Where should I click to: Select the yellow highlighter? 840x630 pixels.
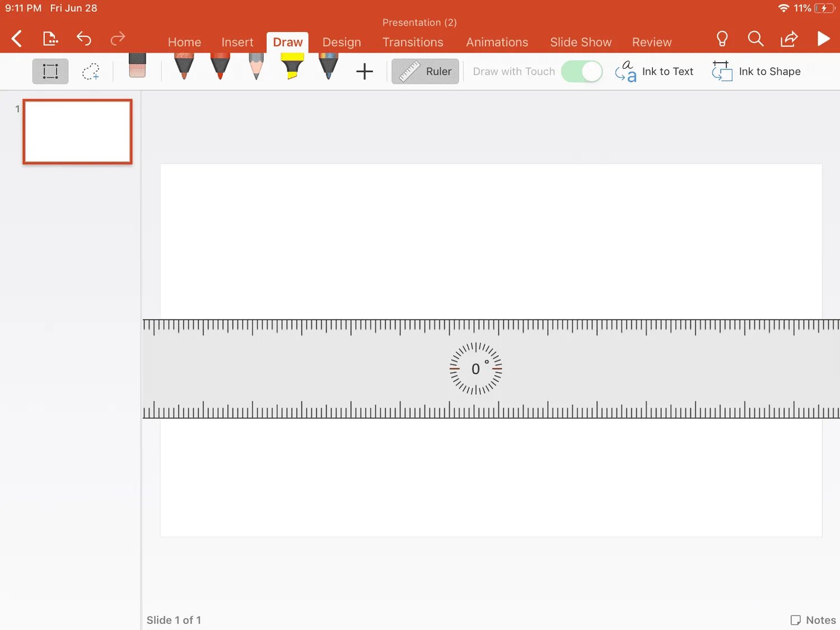pos(292,67)
